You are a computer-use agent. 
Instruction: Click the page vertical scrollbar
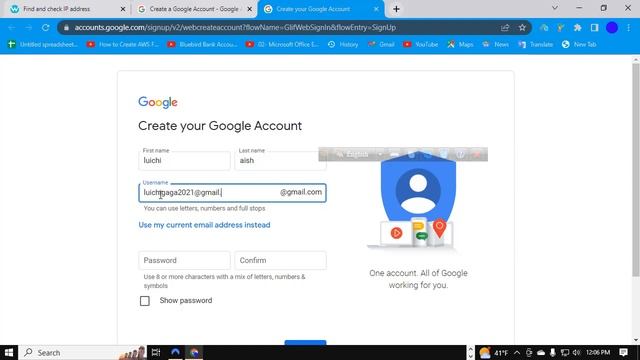click(x=636, y=169)
